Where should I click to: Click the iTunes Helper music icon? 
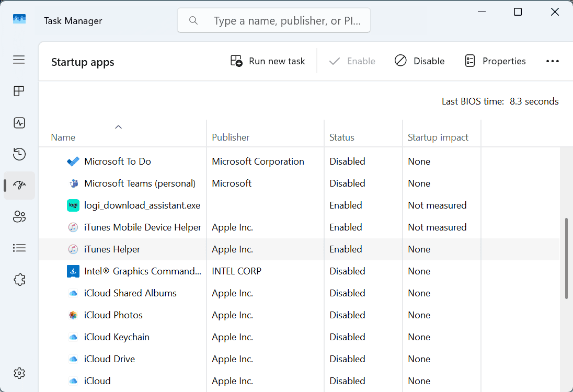73,249
